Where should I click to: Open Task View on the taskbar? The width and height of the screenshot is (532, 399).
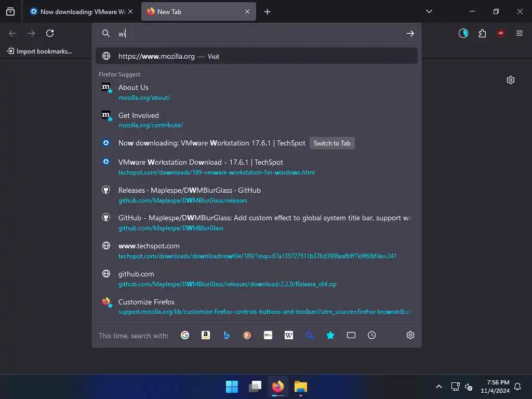(255, 387)
